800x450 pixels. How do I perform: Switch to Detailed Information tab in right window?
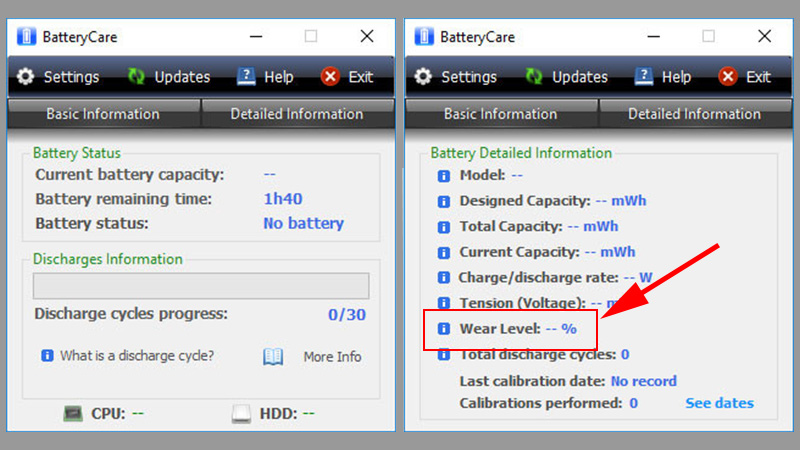coord(695,113)
